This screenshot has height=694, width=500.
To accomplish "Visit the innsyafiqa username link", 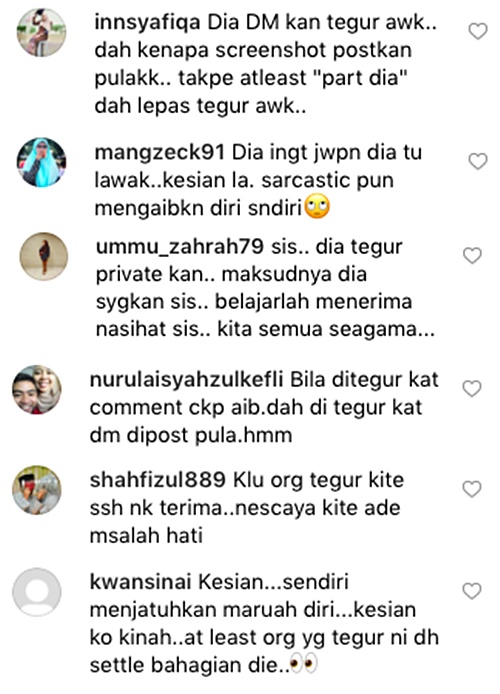I will (147, 23).
